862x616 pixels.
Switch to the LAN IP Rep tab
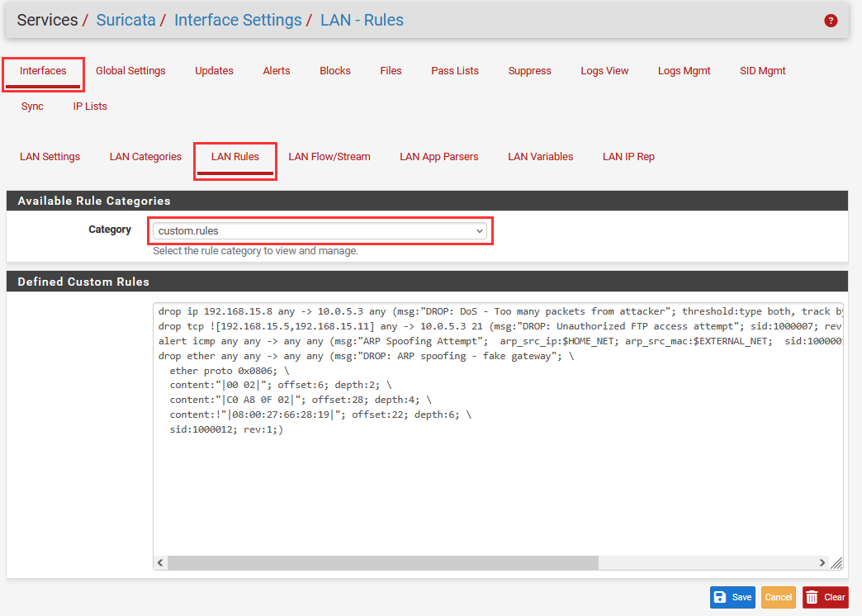628,157
